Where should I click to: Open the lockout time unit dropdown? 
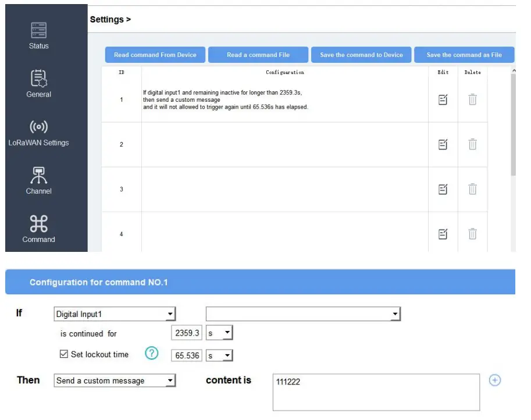click(220, 354)
